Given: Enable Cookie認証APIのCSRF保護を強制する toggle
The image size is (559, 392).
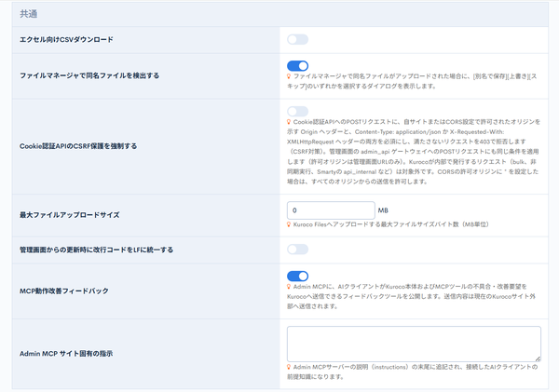Looking at the screenshot, I should pos(298,111).
